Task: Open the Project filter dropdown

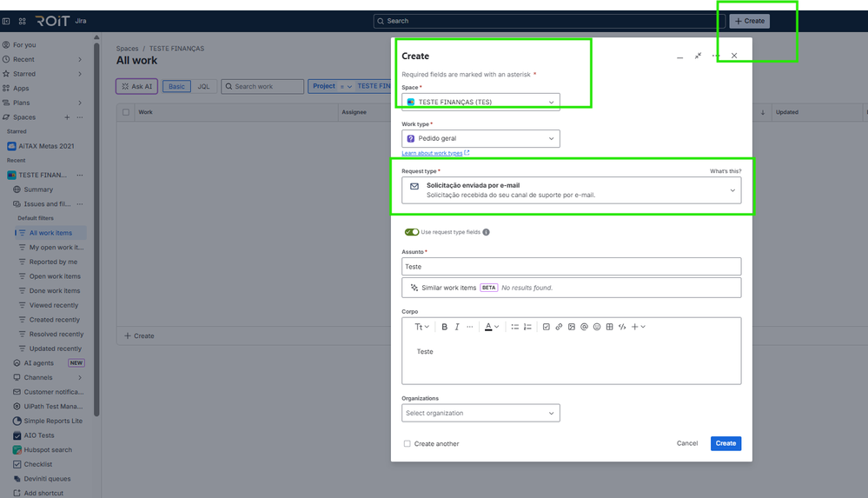Action: 349,86
